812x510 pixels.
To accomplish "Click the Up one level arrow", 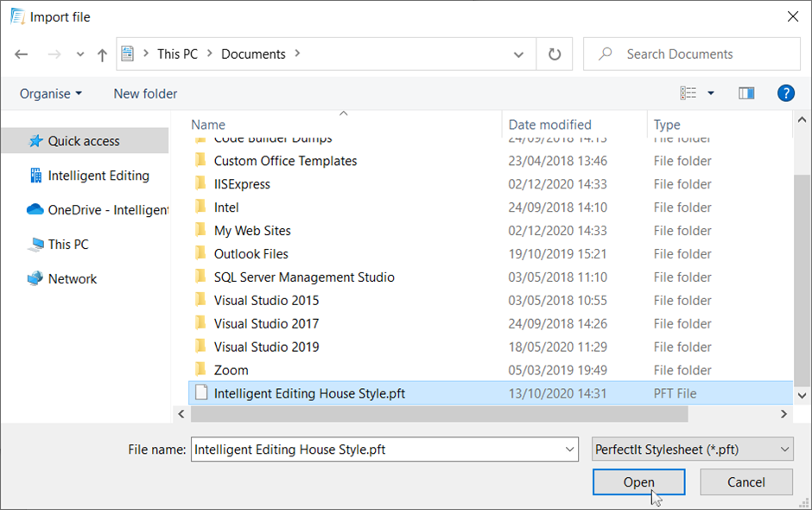I will [102, 54].
